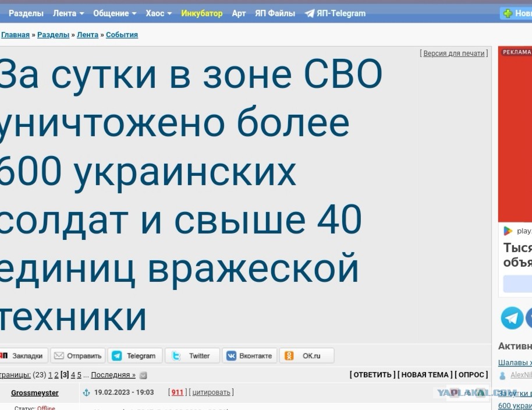
Task: Open the ЯП-Telegram link
Action: coord(341,13)
